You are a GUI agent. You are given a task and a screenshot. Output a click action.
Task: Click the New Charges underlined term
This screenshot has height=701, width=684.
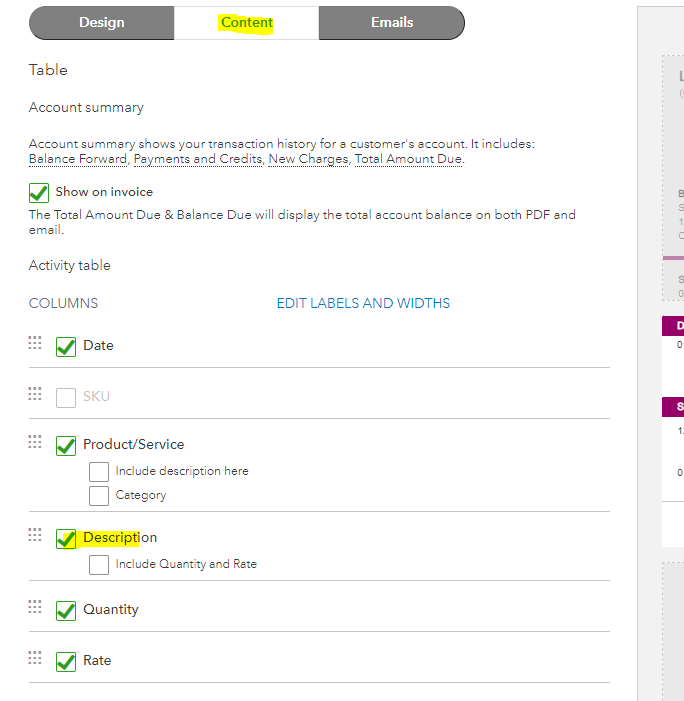click(x=308, y=159)
